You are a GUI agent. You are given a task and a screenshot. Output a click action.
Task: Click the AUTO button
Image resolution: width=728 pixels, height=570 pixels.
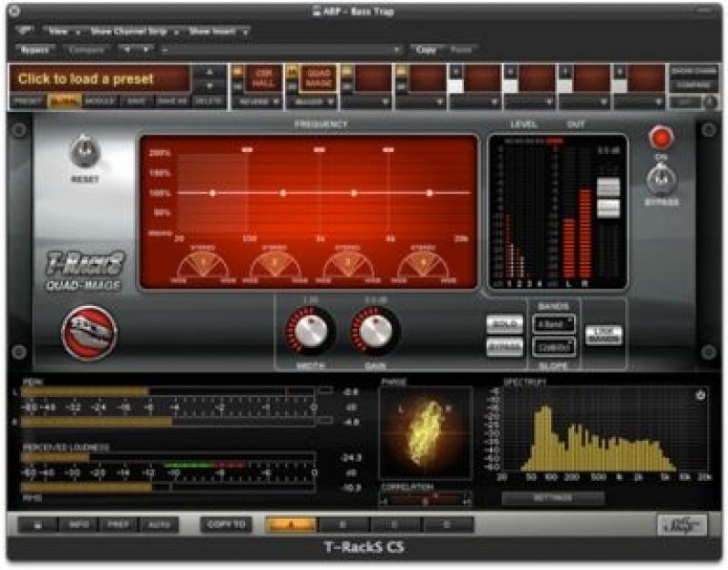[159, 525]
